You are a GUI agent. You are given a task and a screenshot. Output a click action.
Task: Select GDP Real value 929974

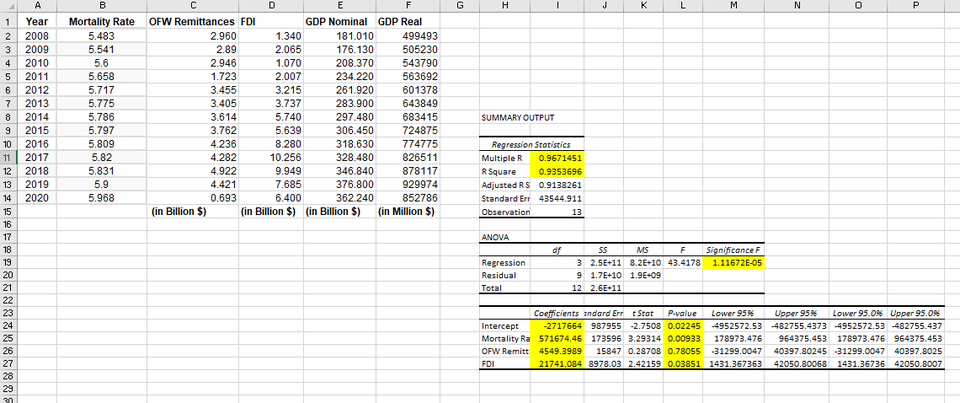[408, 185]
